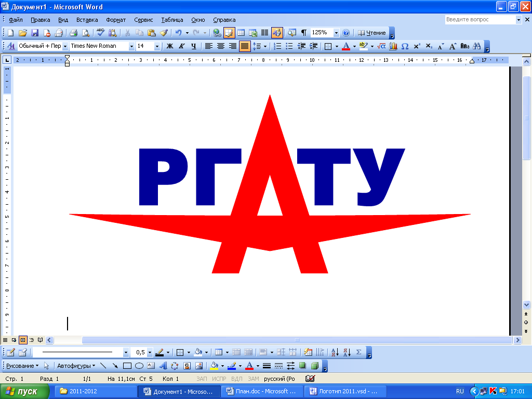Paste from clipboard icon
Screen dimensions: 532x399
[152, 33]
